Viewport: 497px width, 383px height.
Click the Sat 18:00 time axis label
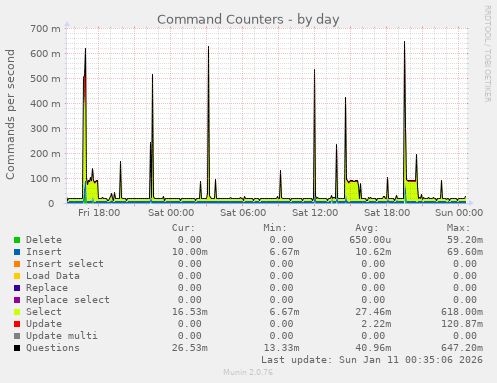tap(387, 213)
